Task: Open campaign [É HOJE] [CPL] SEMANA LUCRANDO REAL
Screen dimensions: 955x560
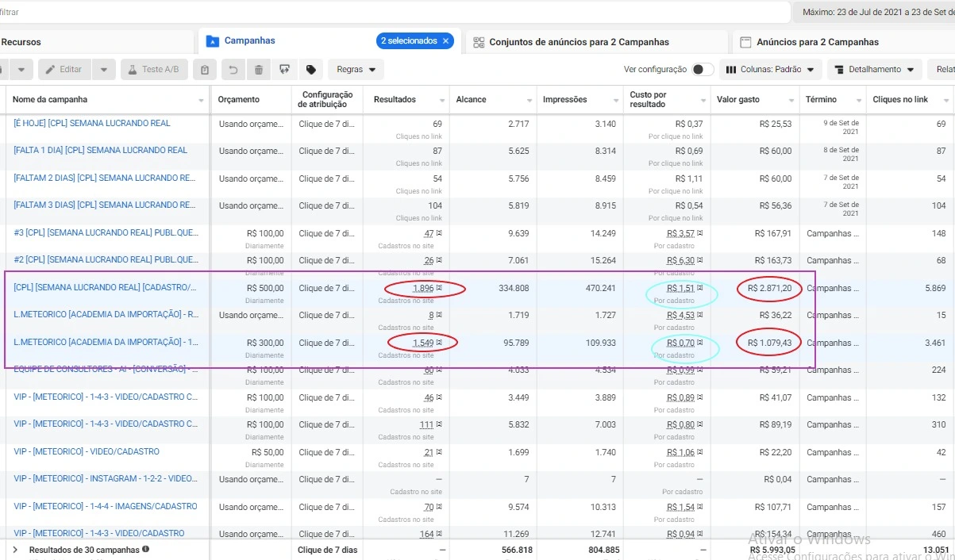Action: click(92, 123)
